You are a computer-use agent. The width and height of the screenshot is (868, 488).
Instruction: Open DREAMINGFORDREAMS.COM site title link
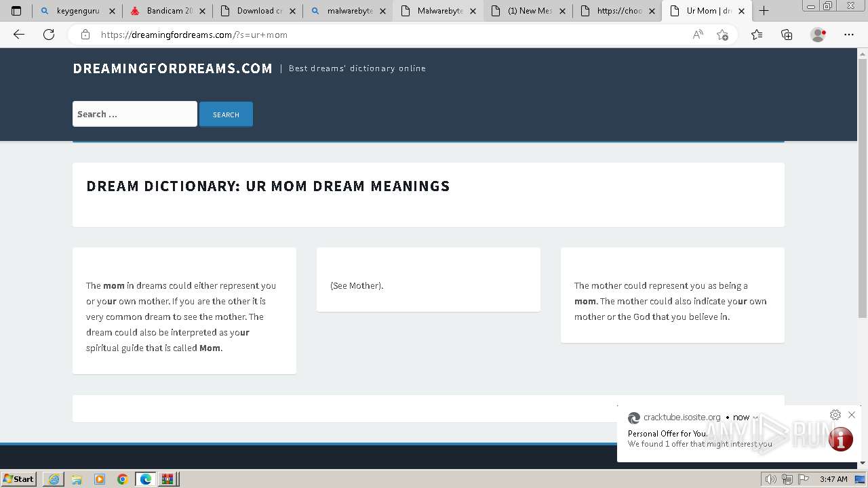click(x=172, y=68)
